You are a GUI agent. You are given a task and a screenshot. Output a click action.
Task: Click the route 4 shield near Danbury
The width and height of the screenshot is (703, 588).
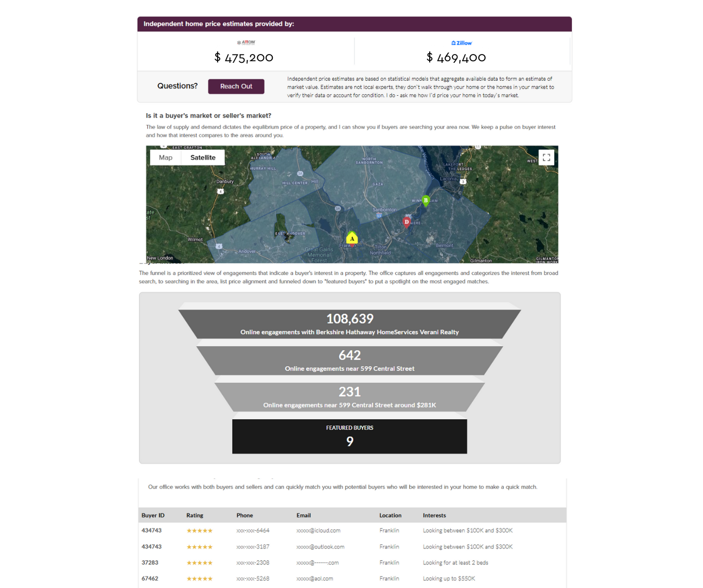[220, 191]
